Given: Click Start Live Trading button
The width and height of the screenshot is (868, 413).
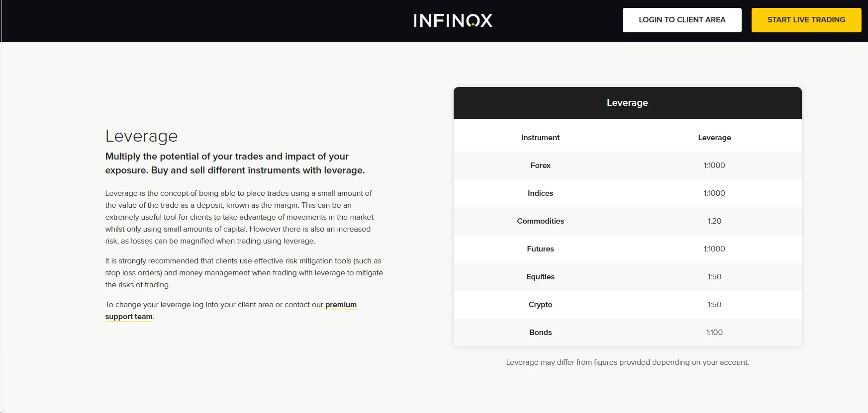Looking at the screenshot, I should point(806,20).
